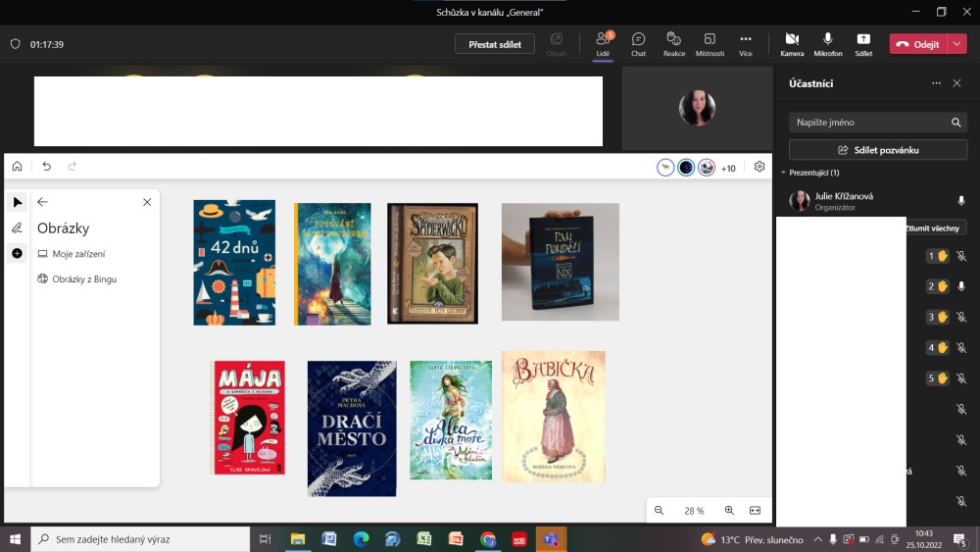Stop sharing with Přestat sdílet button
Image resolution: width=980 pixels, height=552 pixels.
pos(494,44)
